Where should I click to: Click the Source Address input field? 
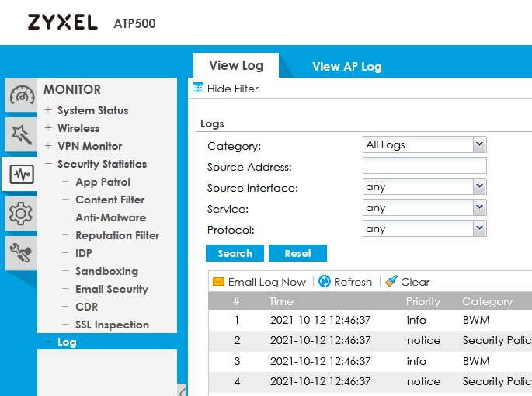(x=424, y=165)
